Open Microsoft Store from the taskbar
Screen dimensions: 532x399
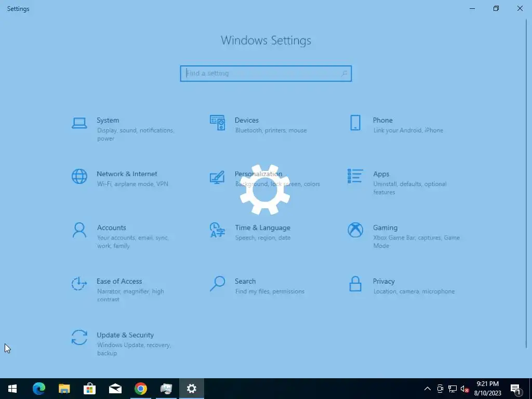click(89, 389)
